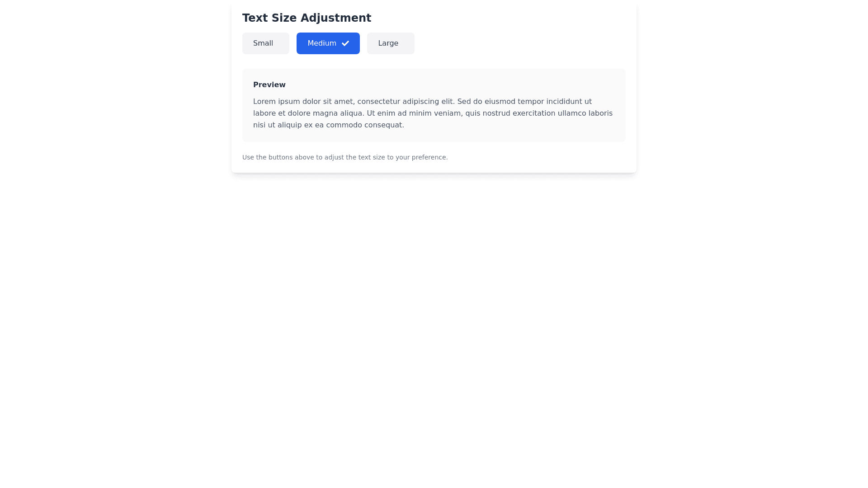Click the word "consectetur" in preview paragraph

click(x=378, y=102)
